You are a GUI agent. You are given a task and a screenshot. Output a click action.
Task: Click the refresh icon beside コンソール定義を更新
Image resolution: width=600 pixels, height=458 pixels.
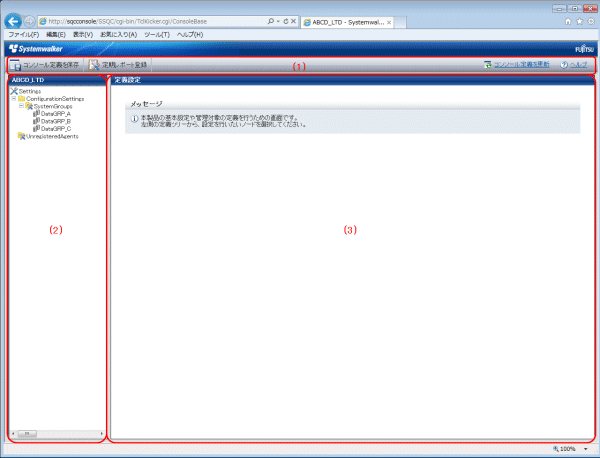click(x=488, y=65)
